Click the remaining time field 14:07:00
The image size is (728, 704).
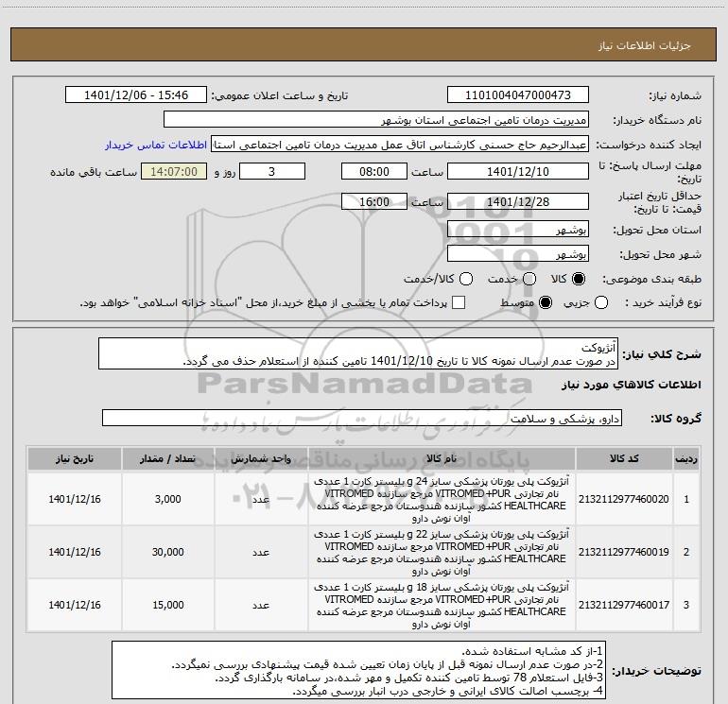point(174,171)
